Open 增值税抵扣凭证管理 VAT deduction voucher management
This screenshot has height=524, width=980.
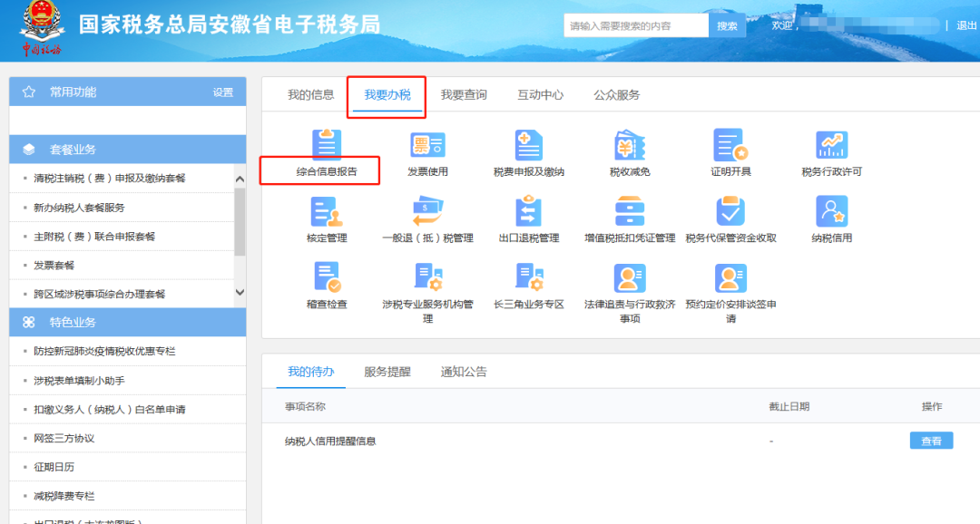(x=630, y=218)
